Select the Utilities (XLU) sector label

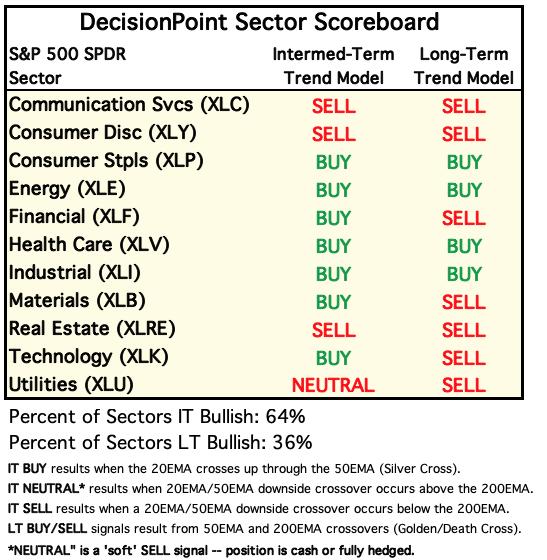pos(71,385)
